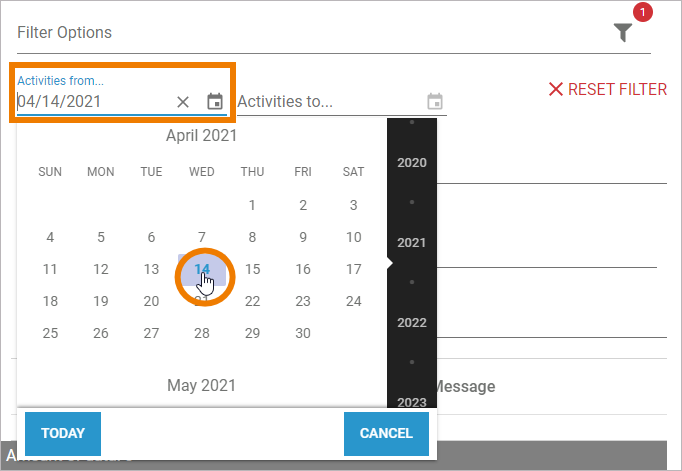Screen dimensions: 682x471
Task: Open the Activities to calendar icon
Action: tap(434, 101)
